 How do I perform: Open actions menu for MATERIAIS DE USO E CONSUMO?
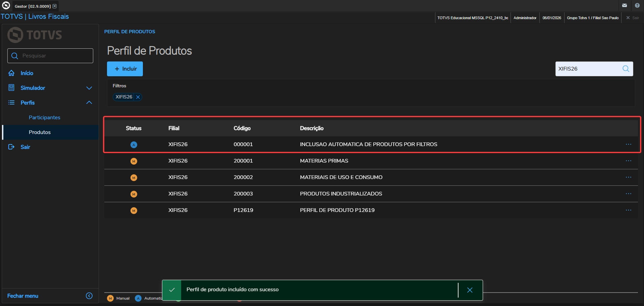(x=628, y=177)
